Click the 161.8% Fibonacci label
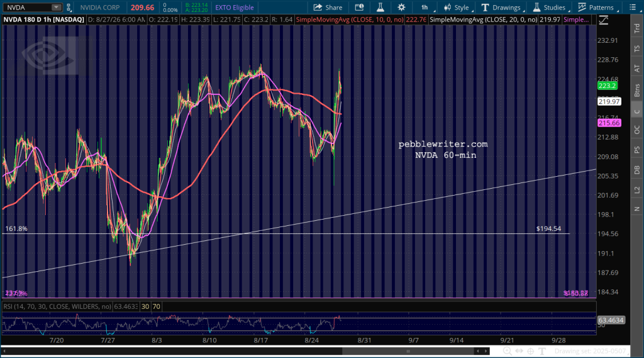 (16, 228)
